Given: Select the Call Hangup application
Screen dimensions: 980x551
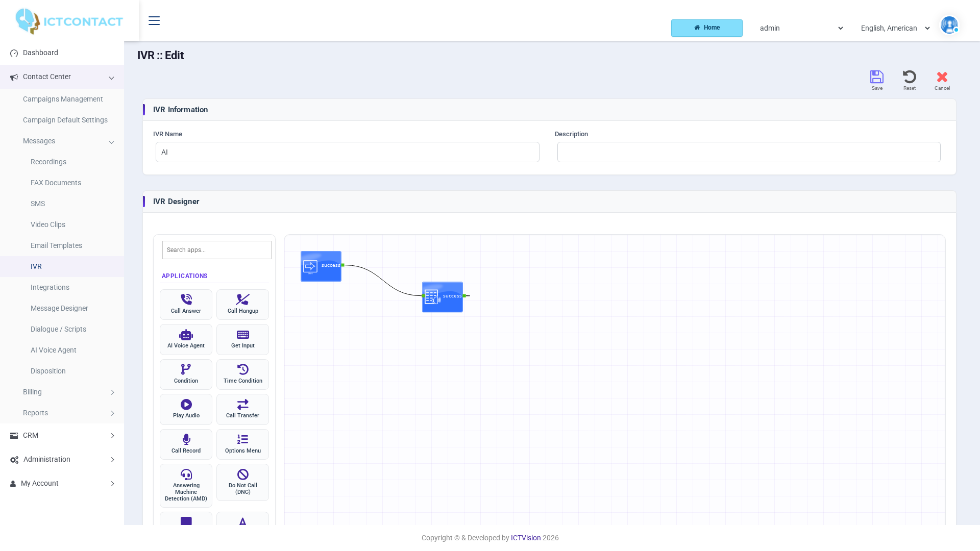Looking at the screenshot, I should [x=242, y=305].
